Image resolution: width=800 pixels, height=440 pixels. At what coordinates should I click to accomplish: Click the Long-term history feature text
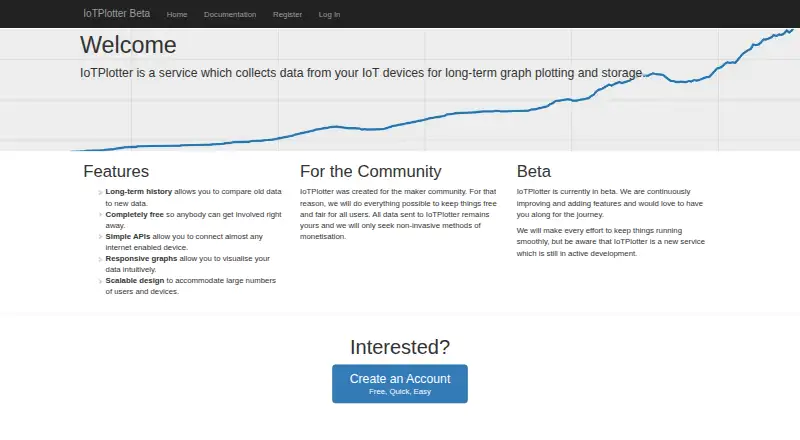click(193, 197)
